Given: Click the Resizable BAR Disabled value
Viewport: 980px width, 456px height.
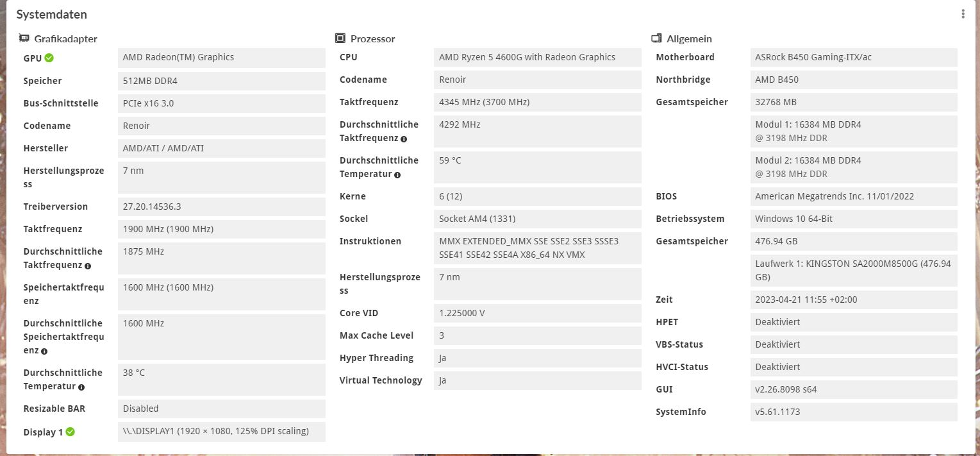Looking at the screenshot, I should tap(222, 409).
